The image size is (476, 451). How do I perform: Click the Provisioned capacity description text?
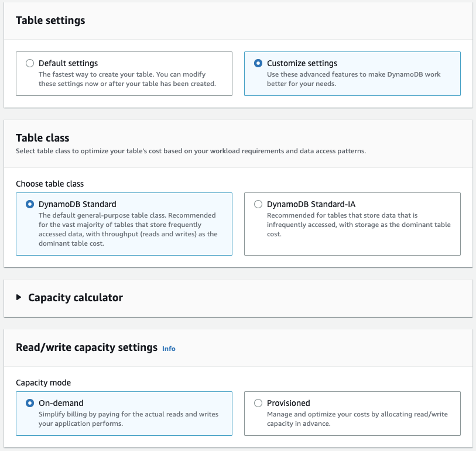click(357, 419)
